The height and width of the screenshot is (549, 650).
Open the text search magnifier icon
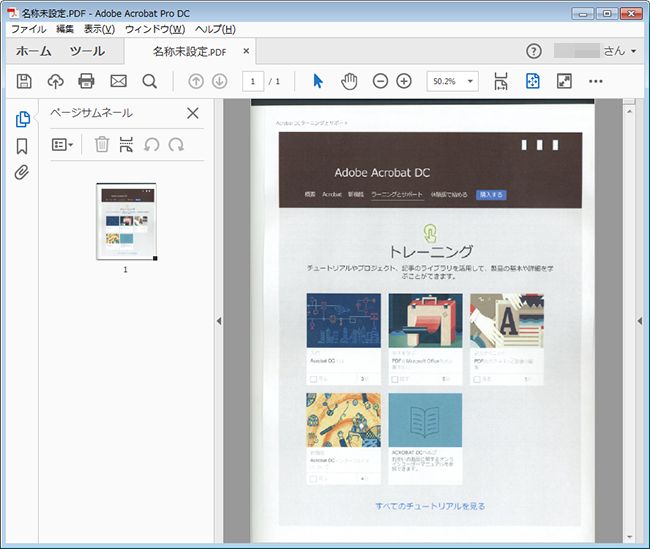pos(149,81)
